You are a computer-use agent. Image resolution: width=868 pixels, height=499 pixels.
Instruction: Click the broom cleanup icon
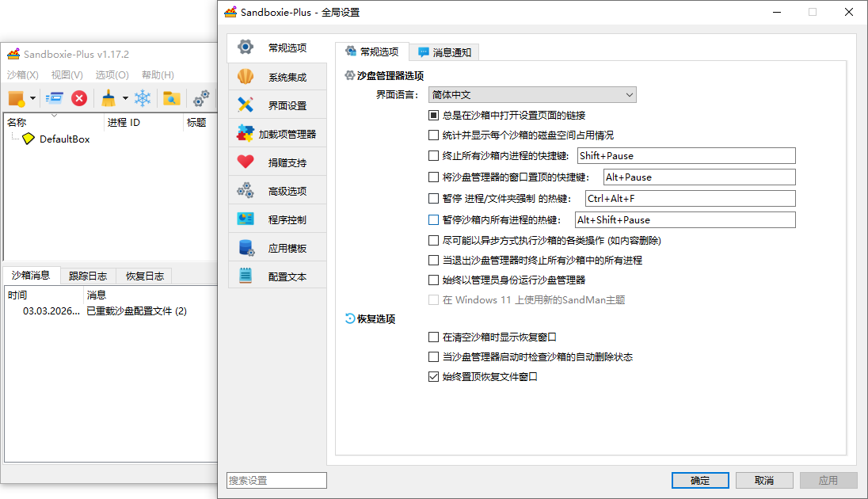pos(108,98)
